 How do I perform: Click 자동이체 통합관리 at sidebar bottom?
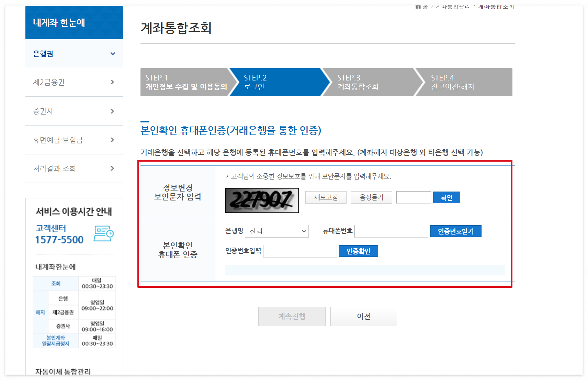tap(63, 371)
